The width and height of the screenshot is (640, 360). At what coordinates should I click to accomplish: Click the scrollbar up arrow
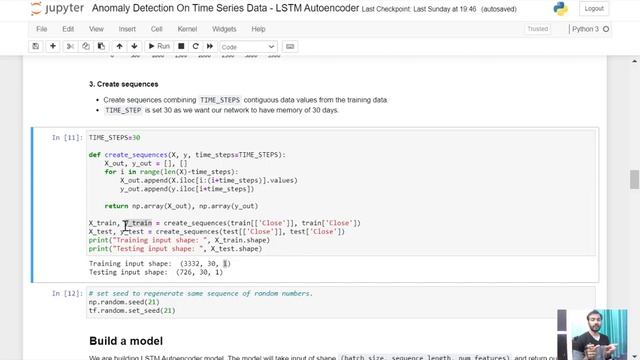click(x=634, y=61)
